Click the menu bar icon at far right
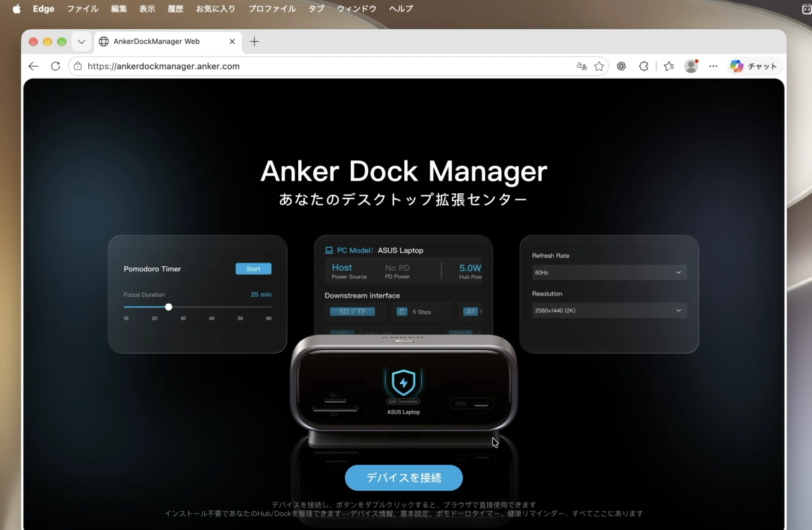The width and height of the screenshot is (812, 530). [x=806, y=9]
